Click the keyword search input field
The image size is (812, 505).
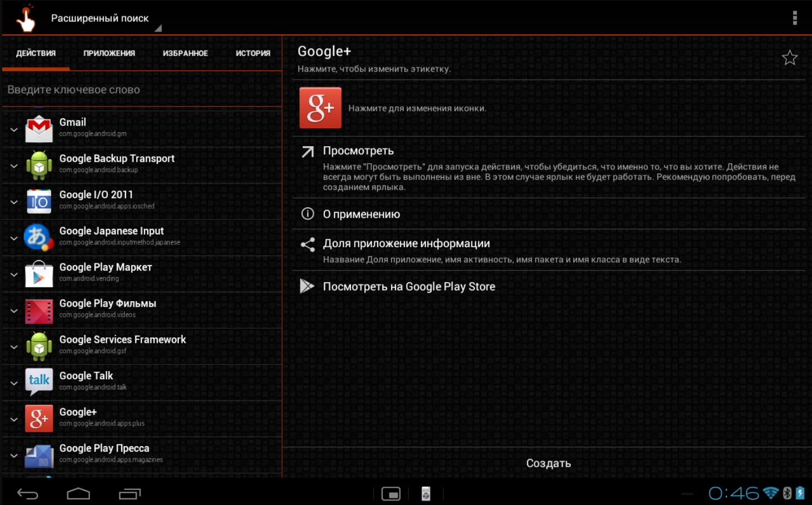coord(142,90)
